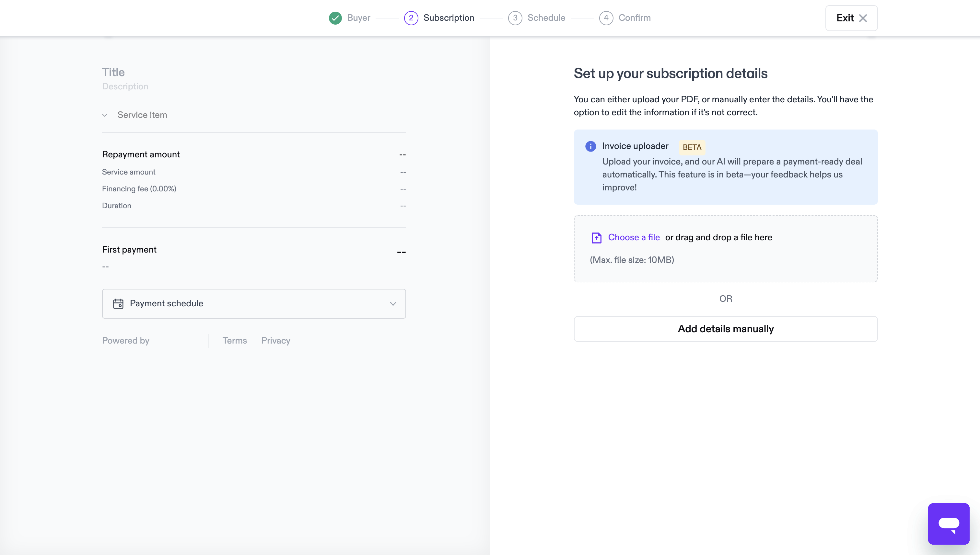This screenshot has height=555, width=980.
Task: Click the file upload icon in drop zone
Action: 596,237
